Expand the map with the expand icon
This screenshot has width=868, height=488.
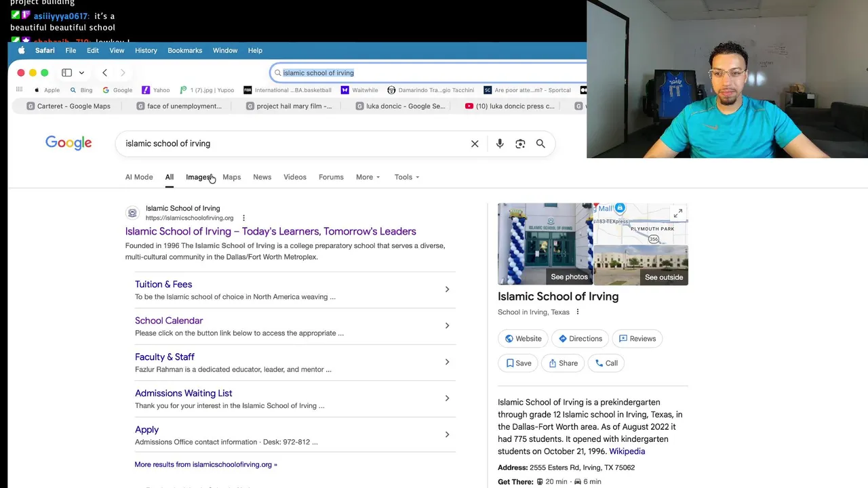point(677,213)
